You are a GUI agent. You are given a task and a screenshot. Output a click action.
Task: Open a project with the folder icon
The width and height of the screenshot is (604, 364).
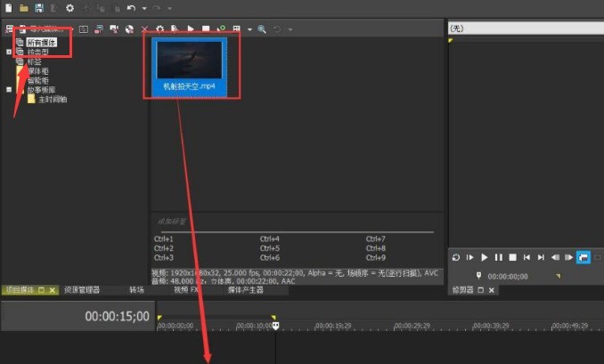coord(24,8)
